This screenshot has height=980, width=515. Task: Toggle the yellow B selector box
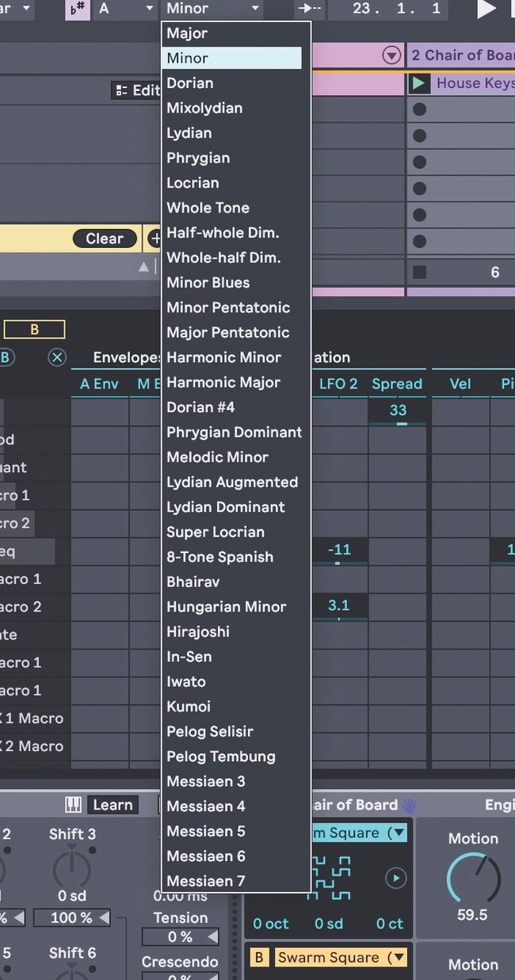tap(34, 330)
